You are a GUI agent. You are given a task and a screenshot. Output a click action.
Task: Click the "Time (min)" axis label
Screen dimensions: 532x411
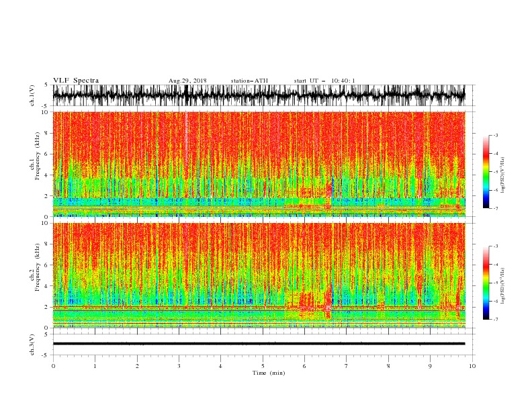click(x=269, y=373)
